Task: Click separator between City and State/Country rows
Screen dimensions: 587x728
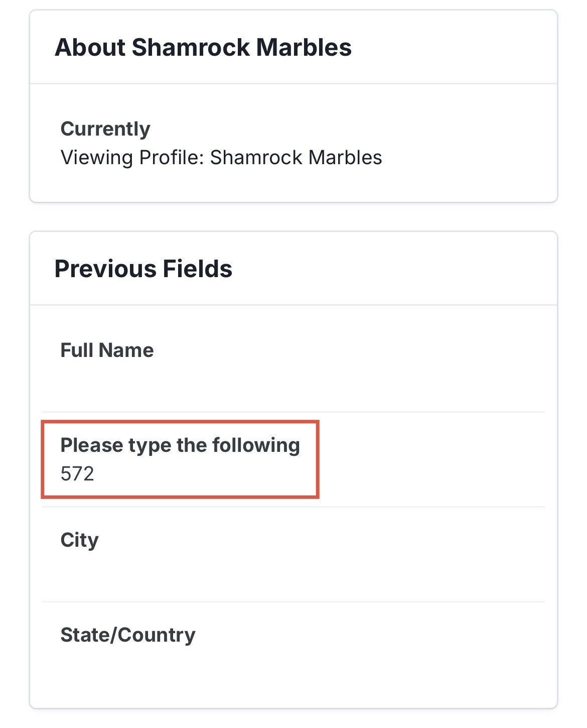Action: 293,601
